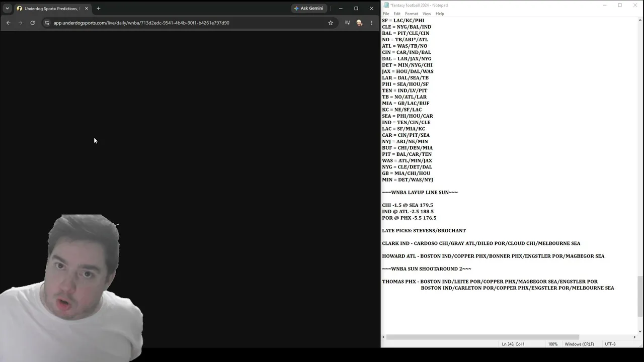Open Notepad File menu
The height and width of the screenshot is (362, 644).
pos(386,14)
